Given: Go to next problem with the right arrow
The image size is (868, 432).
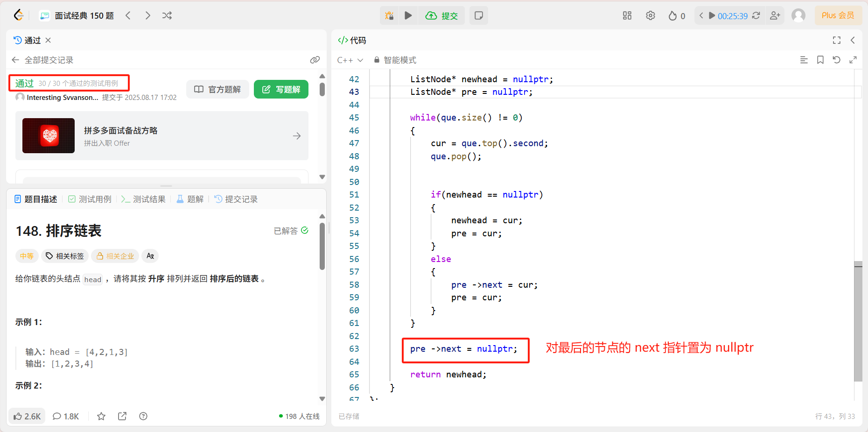Looking at the screenshot, I should (x=147, y=15).
